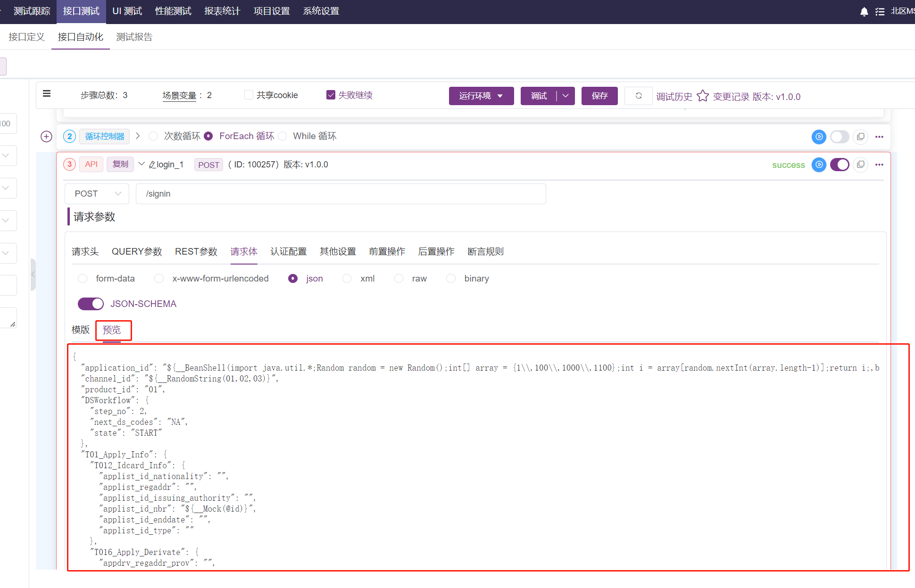Click the hamburger menu icon near 步骤总数
The height and width of the screenshot is (588, 915).
click(46, 93)
